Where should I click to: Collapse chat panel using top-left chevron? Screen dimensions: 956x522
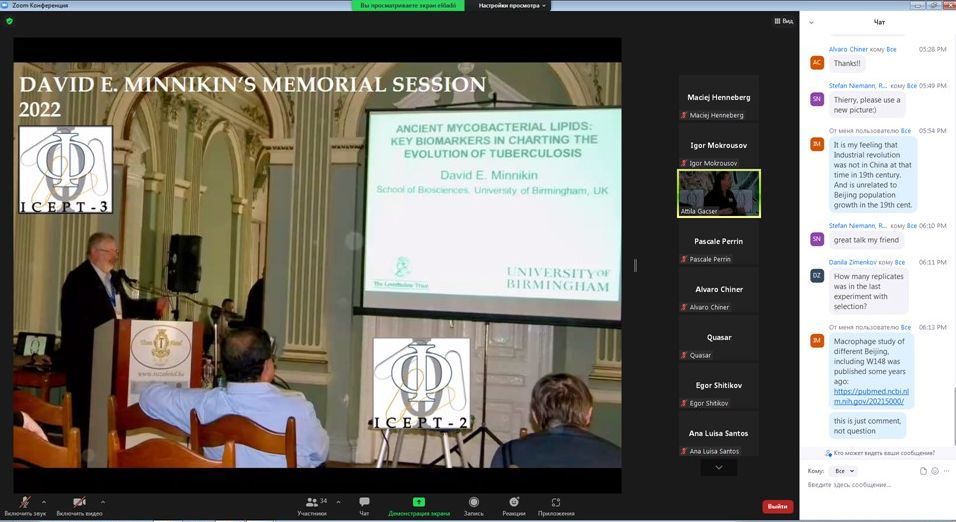click(x=811, y=23)
